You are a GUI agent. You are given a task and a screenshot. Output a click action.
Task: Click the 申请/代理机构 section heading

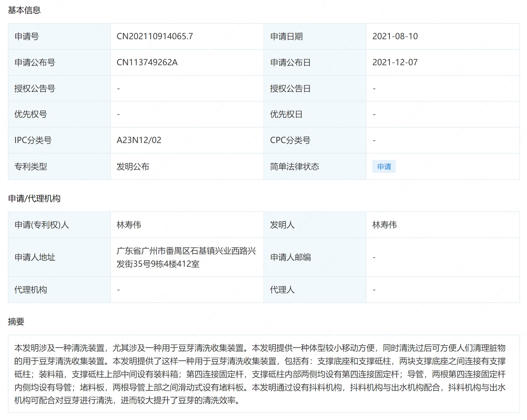[34, 199]
